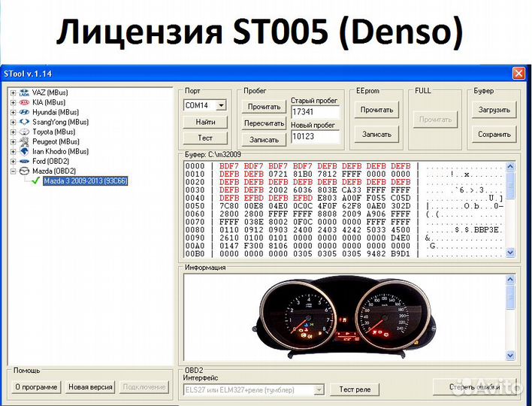532x406 pixels.
Task: Select the VAZ (MBus) tree label
Action: pos(50,92)
